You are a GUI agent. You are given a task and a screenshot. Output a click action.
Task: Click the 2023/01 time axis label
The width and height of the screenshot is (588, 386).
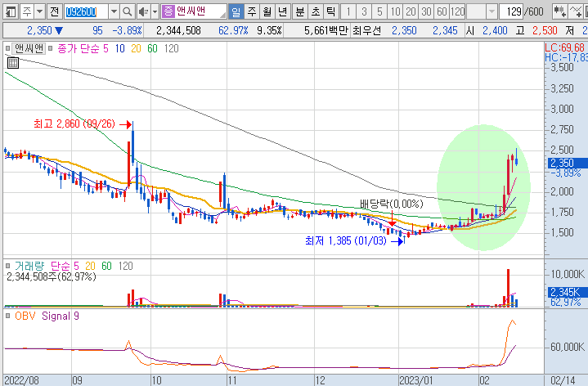point(416,380)
